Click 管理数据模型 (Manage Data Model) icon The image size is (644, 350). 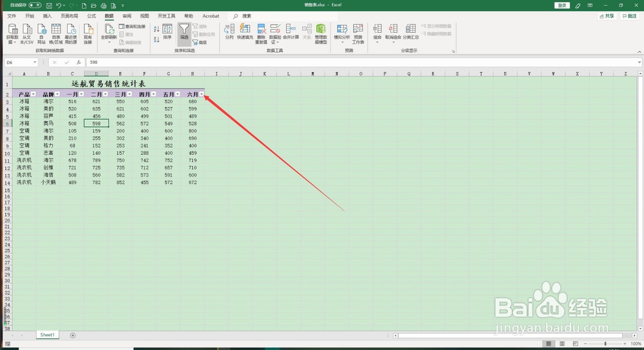[x=321, y=34]
